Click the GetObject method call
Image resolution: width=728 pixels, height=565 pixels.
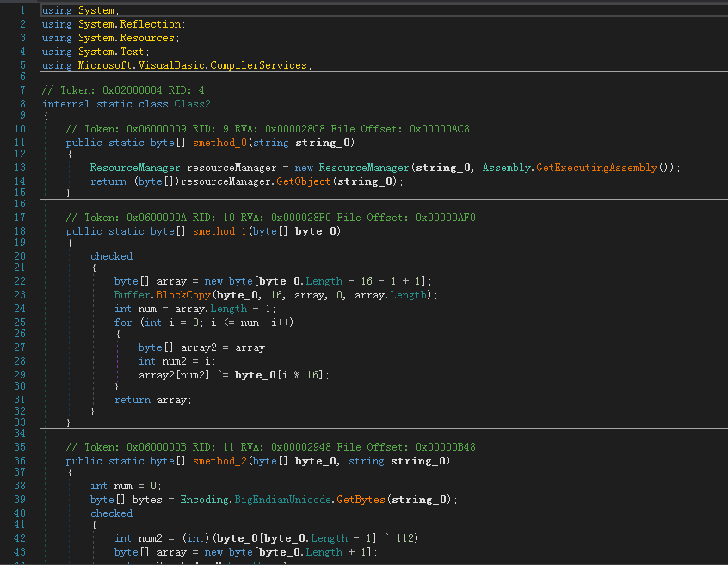303,181
